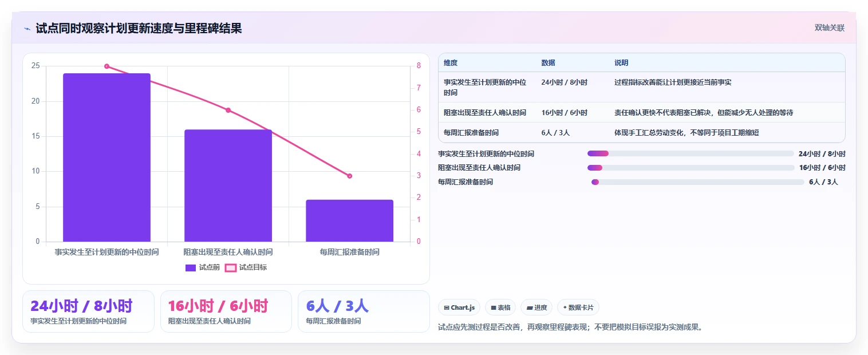Click the 数据卡片 chip
Screen dimensions: 868x355
pos(578,307)
